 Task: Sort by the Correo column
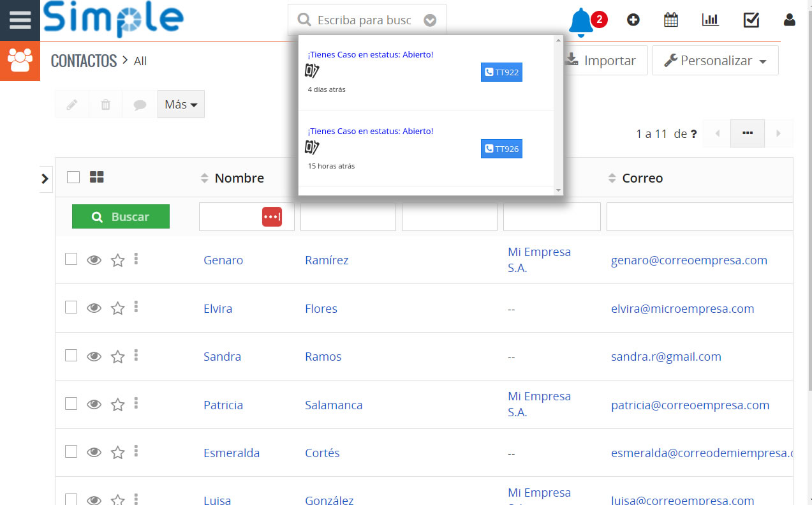(635, 178)
